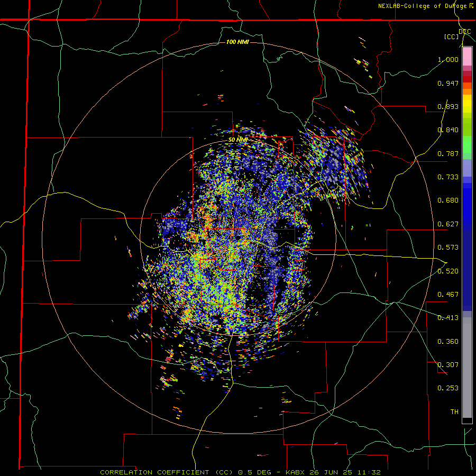This screenshot has height=476, width=476.
Task: Select the 1.000 value on the legend
Action: click(x=448, y=59)
